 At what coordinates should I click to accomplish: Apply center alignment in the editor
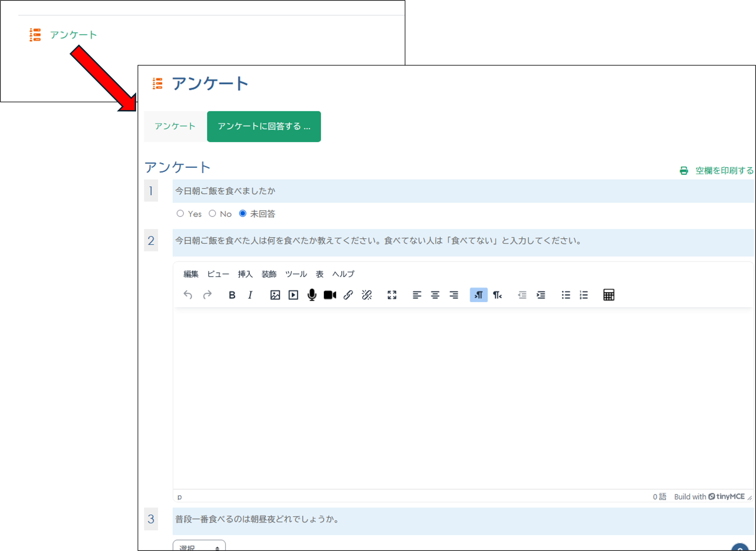pyautogui.click(x=435, y=295)
